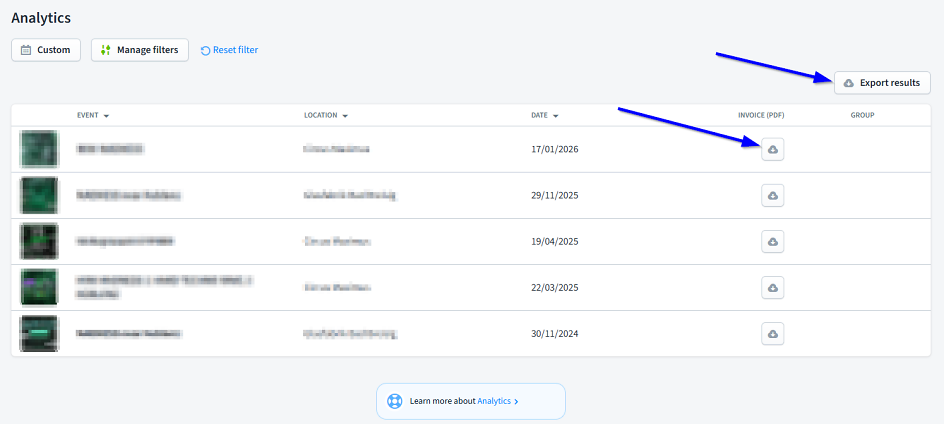Image resolution: width=944 pixels, height=424 pixels.
Task: Select the 29/11/2025 event thumbnail
Action: click(x=39, y=195)
